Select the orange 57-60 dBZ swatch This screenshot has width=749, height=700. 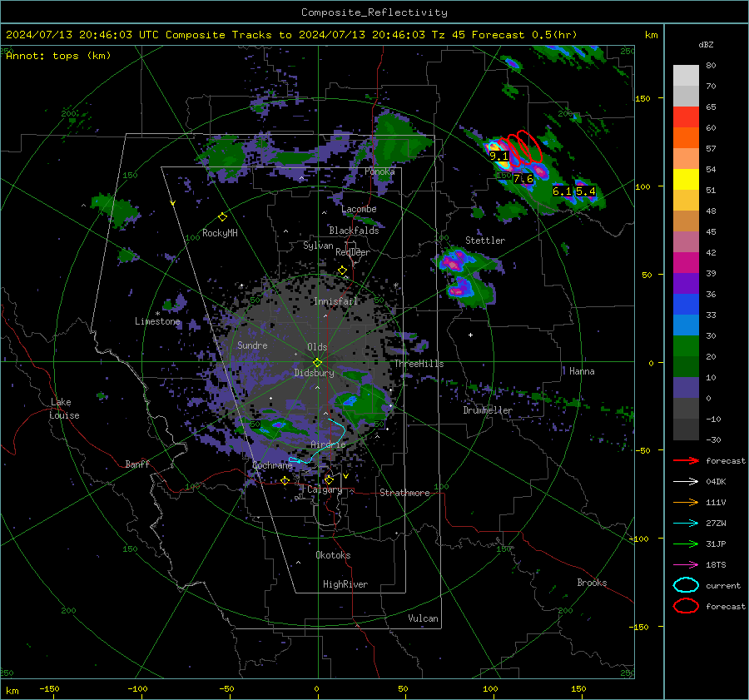pos(686,138)
